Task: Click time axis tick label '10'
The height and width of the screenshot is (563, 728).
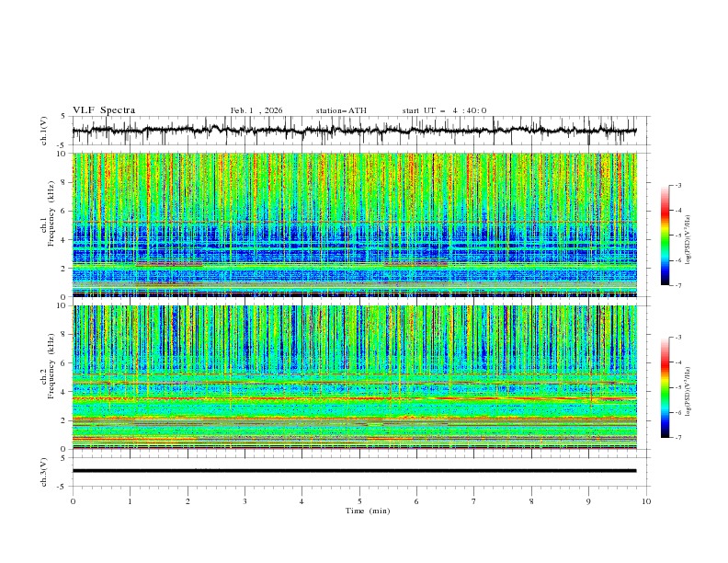Action: click(x=646, y=501)
